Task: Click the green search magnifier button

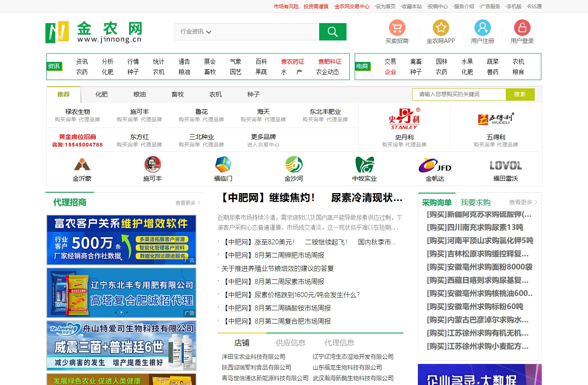Action: coord(332,32)
